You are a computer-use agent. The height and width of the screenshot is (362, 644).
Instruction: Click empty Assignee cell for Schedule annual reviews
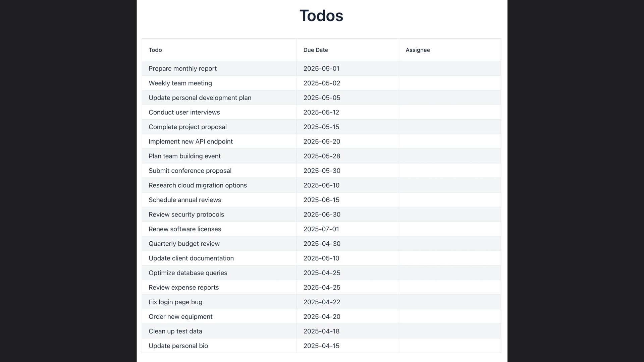[450, 200]
